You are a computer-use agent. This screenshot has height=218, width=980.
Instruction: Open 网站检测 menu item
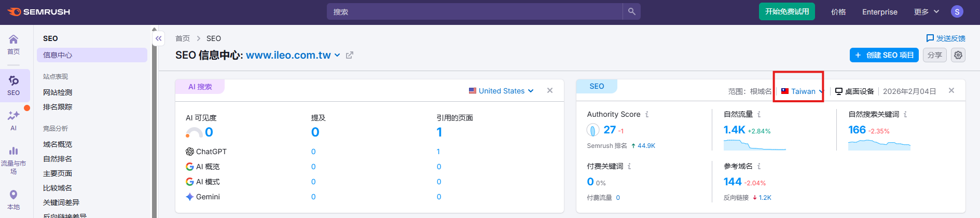pos(58,92)
